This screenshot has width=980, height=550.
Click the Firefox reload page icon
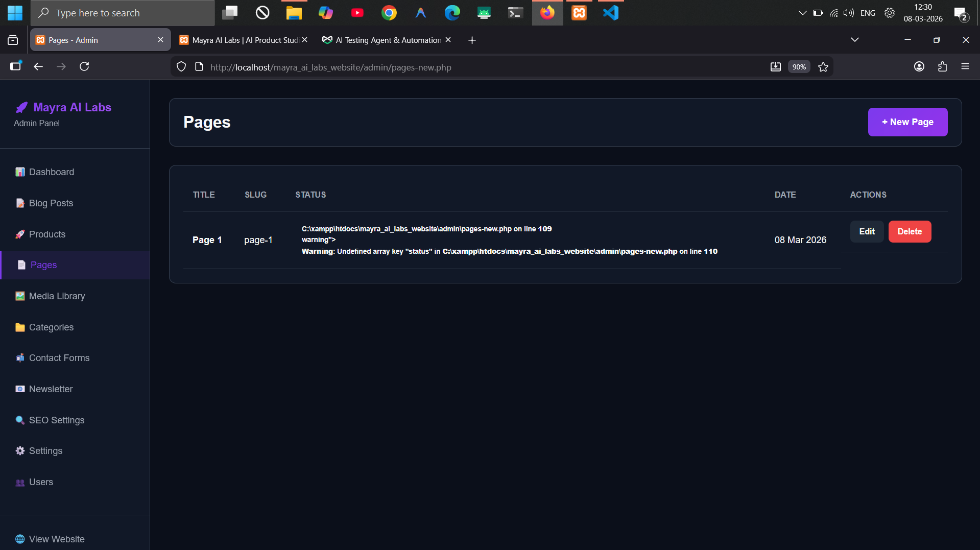pos(84,66)
